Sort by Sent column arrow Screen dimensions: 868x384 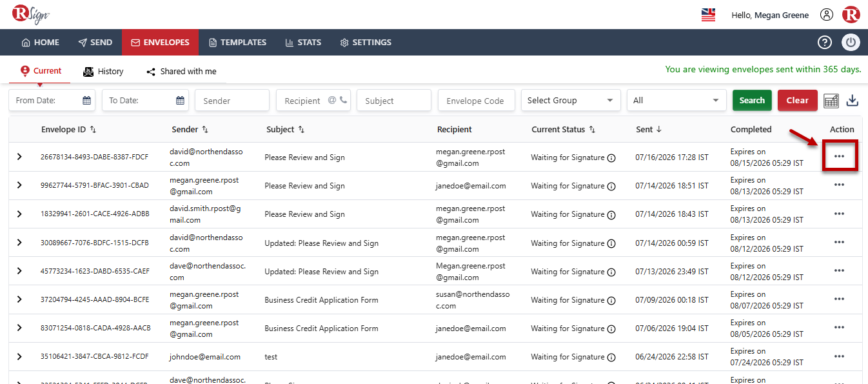[658, 130]
